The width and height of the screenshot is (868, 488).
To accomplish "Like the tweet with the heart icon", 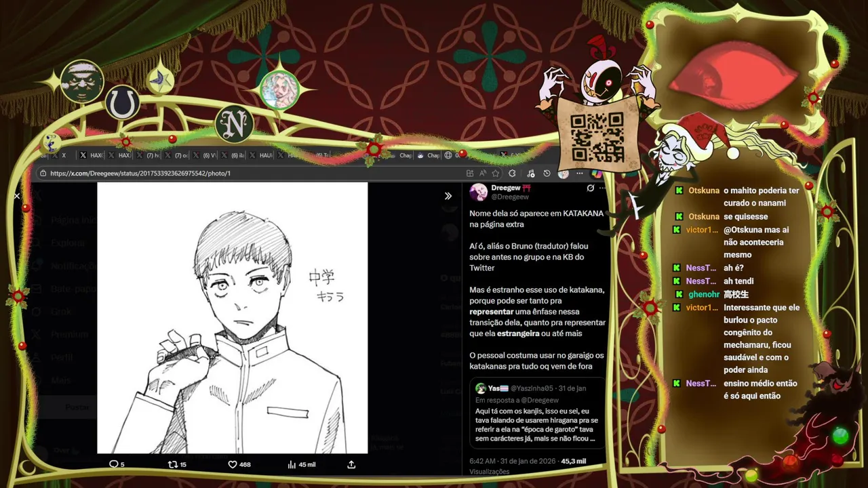I will click(x=239, y=464).
